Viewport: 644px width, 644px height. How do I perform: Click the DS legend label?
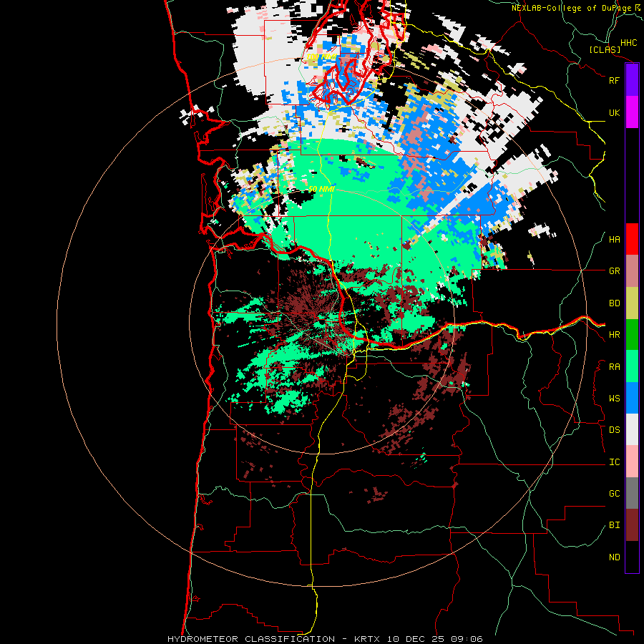click(614, 430)
